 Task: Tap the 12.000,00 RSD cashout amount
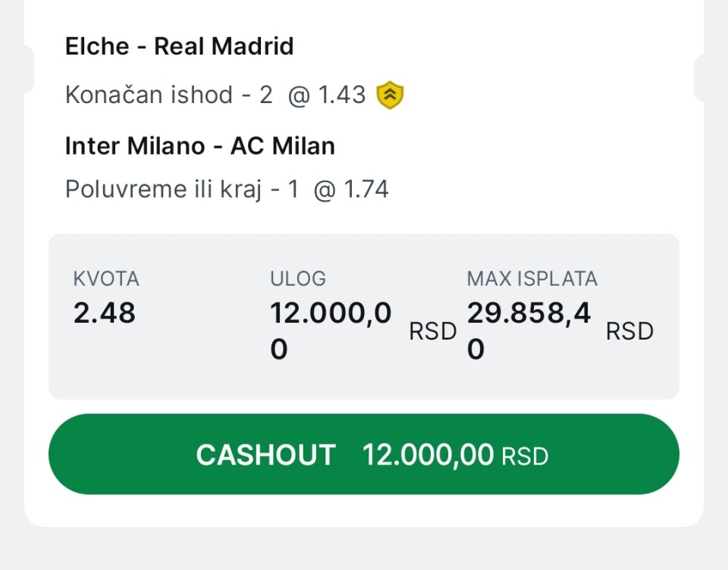tap(455, 455)
